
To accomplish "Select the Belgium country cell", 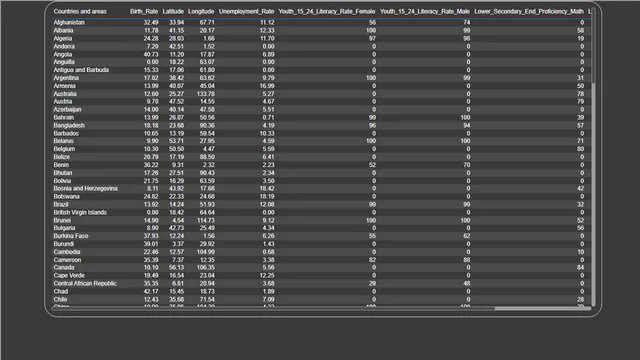I will [x=64, y=149].
